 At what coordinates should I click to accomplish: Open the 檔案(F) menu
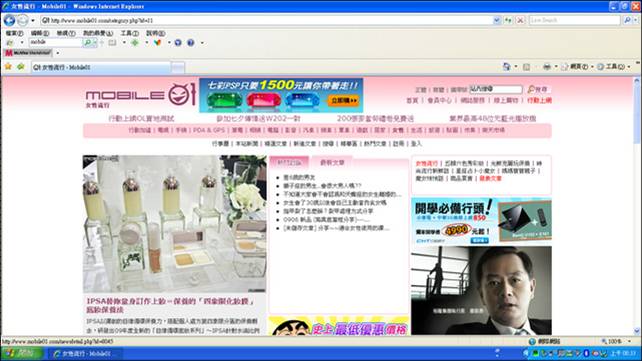point(14,33)
